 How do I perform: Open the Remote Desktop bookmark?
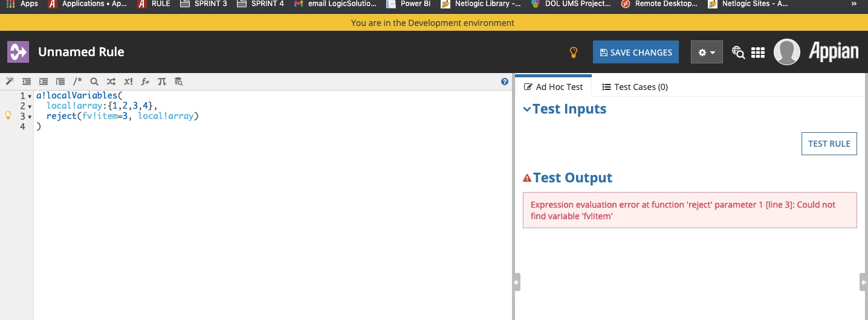659,4
